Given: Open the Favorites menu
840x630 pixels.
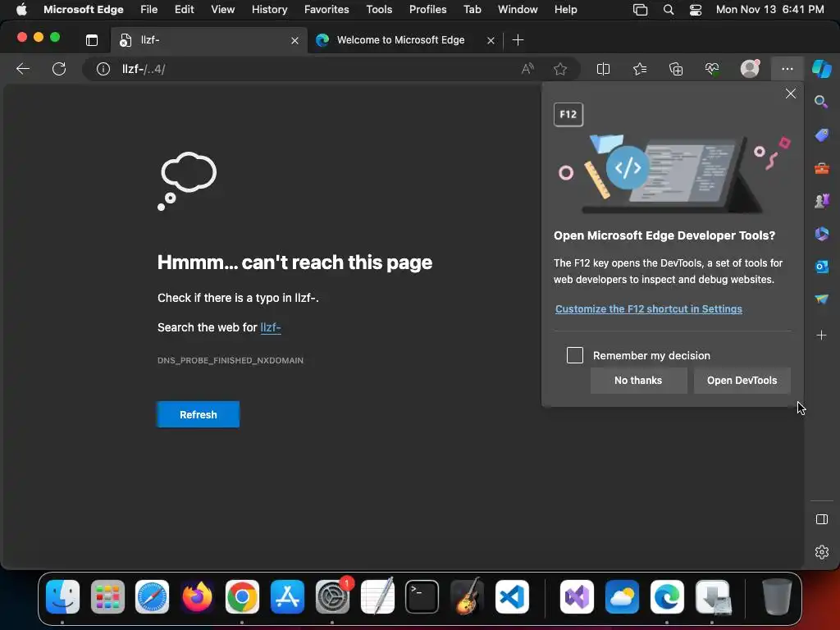Looking at the screenshot, I should pos(326,9).
